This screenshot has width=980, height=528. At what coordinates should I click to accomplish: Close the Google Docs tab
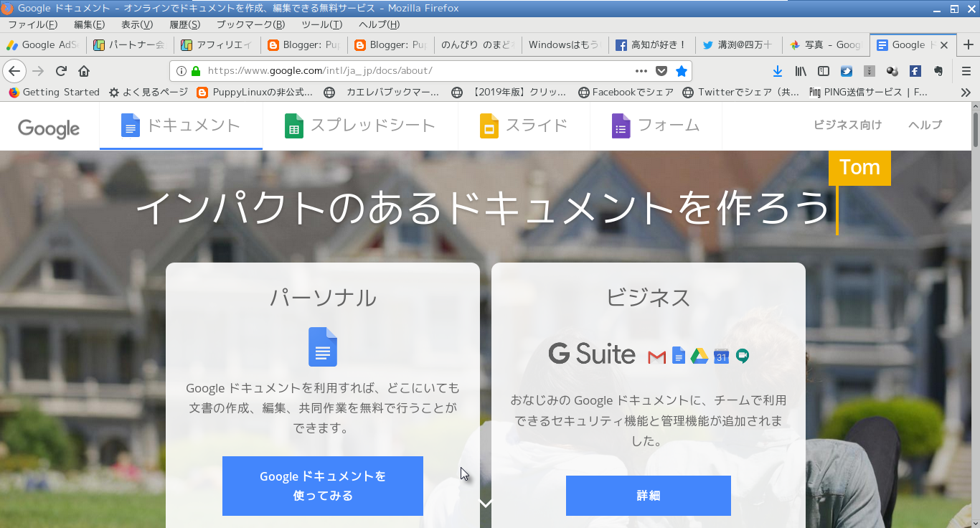coord(944,44)
